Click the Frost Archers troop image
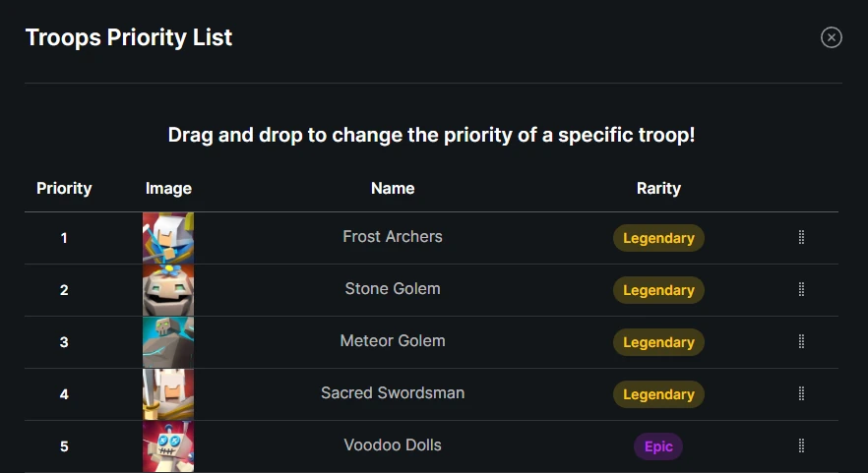The width and height of the screenshot is (868, 473). tap(168, 238)
